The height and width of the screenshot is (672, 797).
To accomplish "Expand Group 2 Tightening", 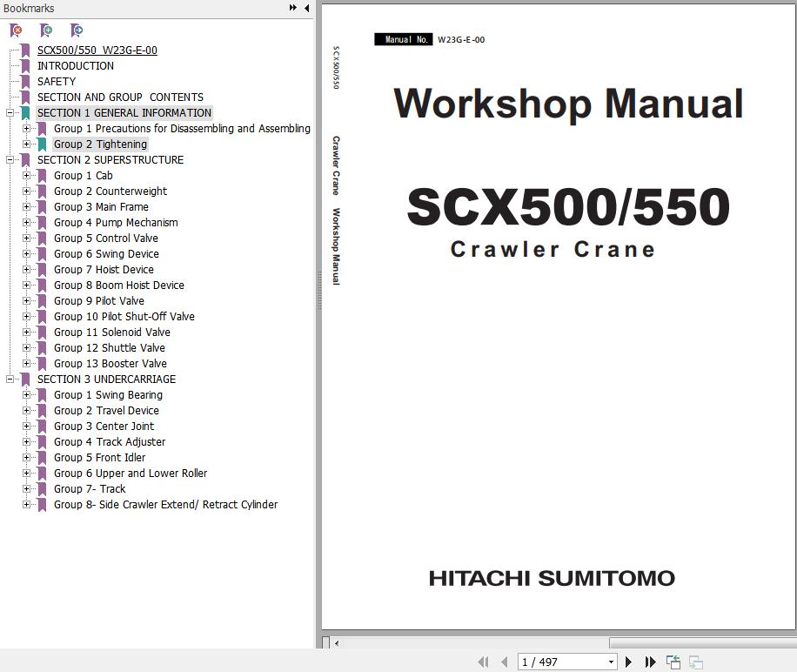I will click(x=26, y=144).
